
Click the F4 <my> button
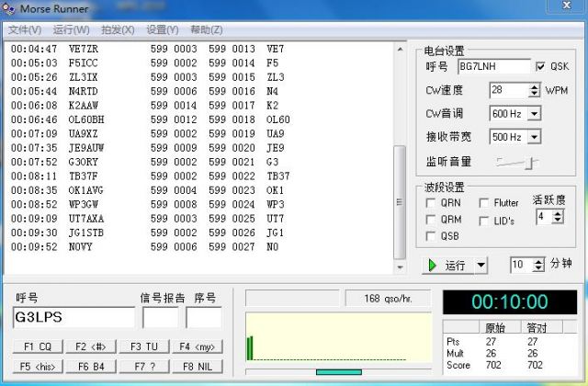(198, 346)
